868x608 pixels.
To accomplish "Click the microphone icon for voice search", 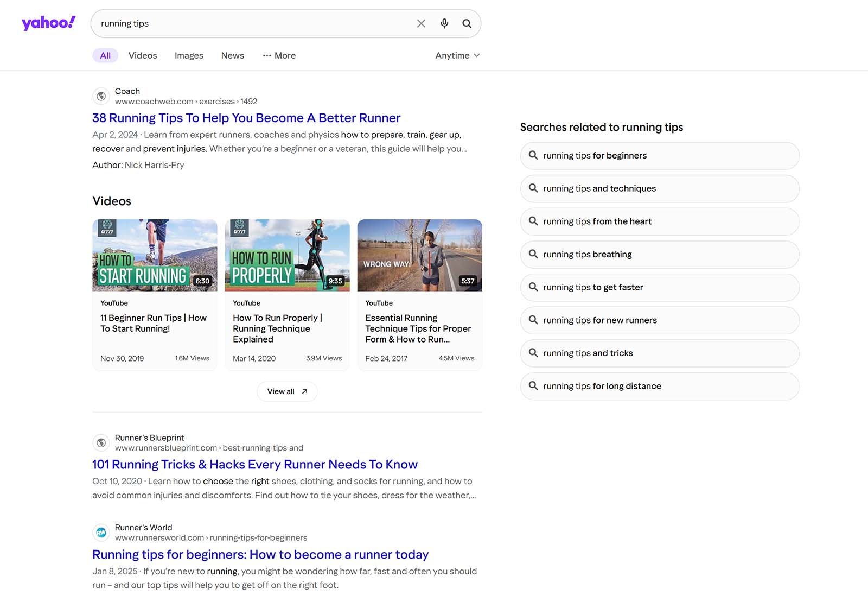I will tap(444, 23).
